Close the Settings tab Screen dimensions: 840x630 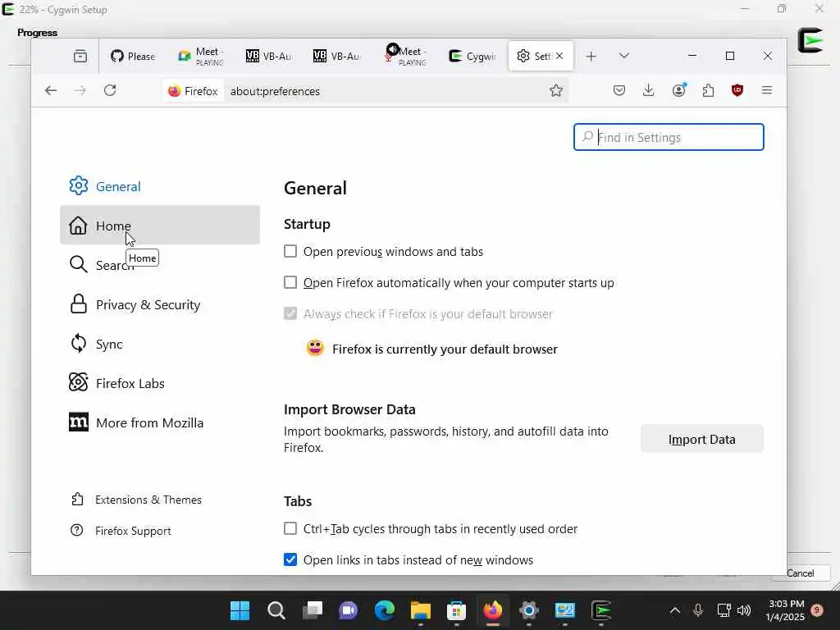pos(559,56)
